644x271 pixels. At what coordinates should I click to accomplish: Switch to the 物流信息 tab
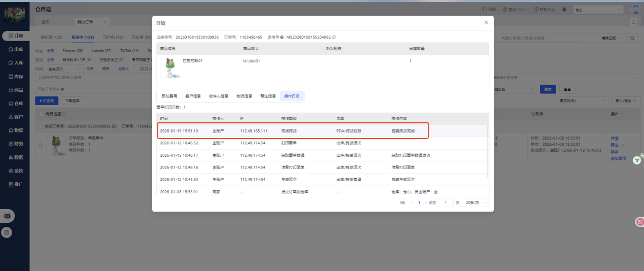(x=244, y=96)
